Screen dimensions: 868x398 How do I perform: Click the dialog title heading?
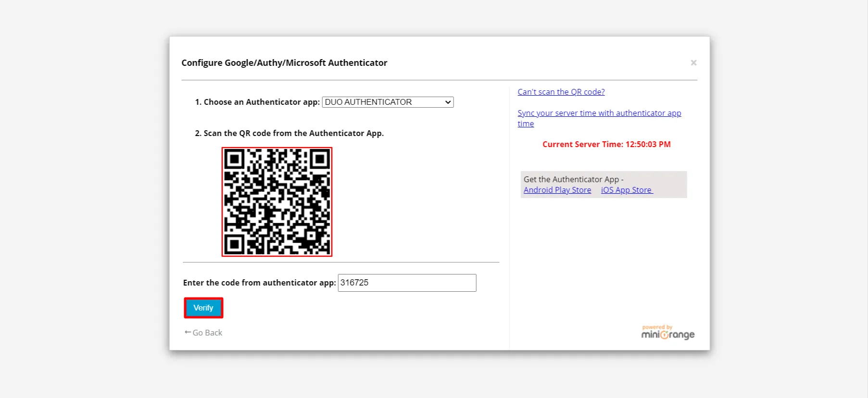click(284, 62)
